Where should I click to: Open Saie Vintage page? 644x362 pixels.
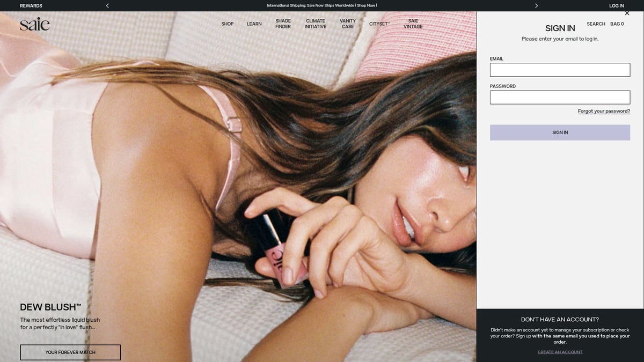pyautogui.click(x=413, y=24)
